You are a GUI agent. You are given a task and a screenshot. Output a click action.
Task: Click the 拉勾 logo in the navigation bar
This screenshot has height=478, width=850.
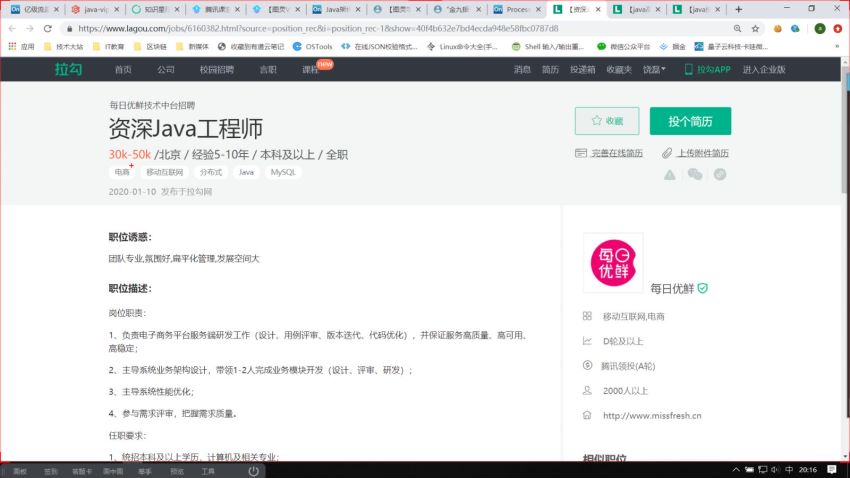click(68, 69)
